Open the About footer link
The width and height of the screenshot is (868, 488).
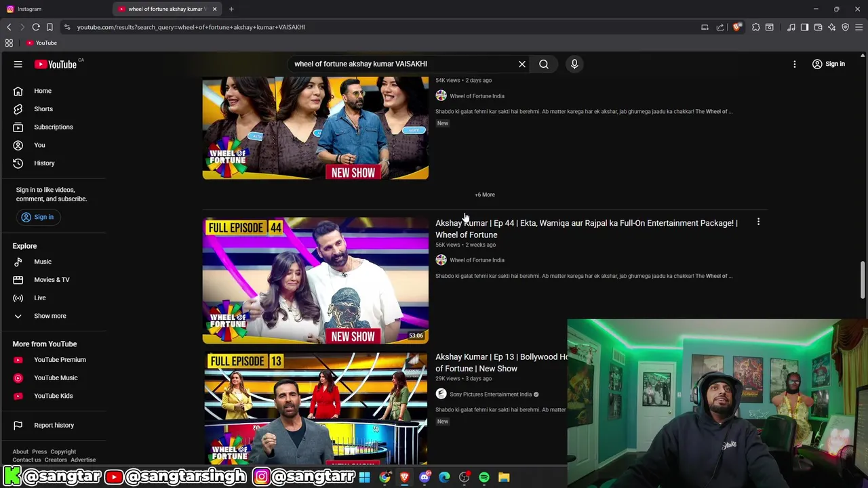click(x=20, y=452)
